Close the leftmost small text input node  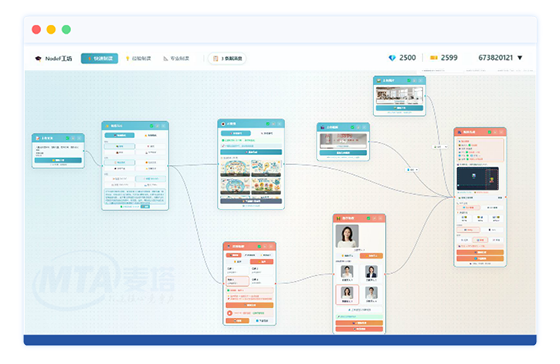click(79, 138)
